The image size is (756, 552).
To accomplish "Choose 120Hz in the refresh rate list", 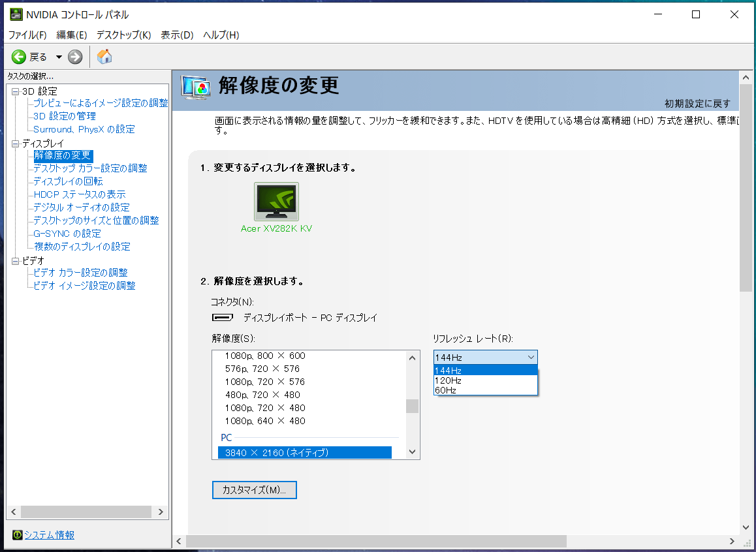I will pos(485,380).
